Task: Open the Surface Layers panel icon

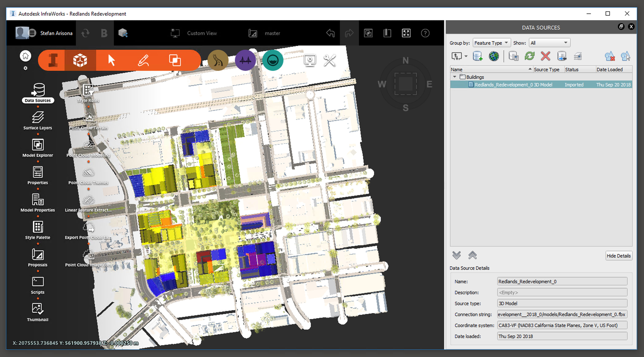Action: tap(38, 117)
